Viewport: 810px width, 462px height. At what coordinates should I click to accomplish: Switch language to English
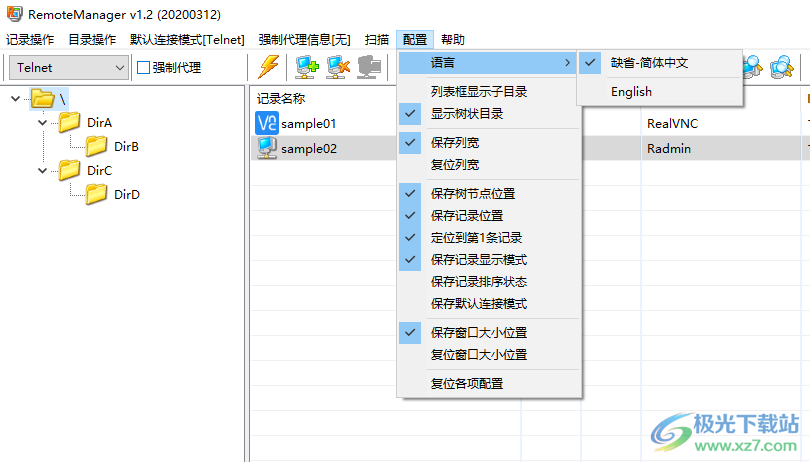tap(660, 92)
